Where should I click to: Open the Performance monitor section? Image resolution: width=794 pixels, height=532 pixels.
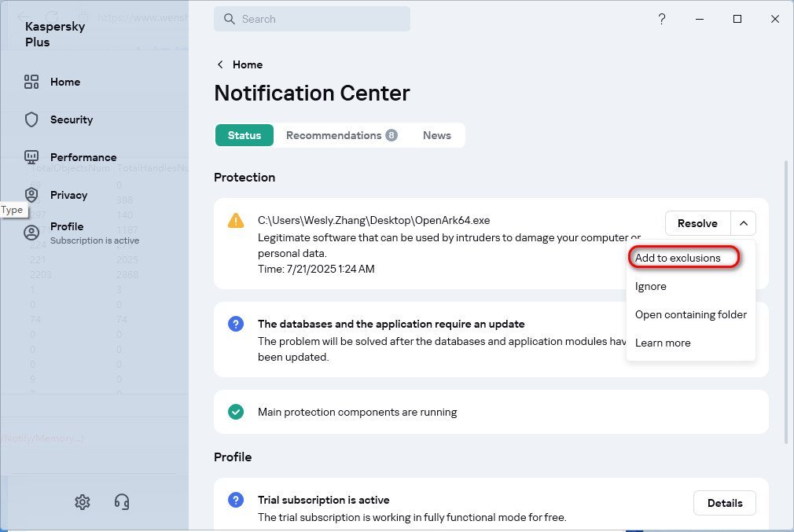[70, 157]
